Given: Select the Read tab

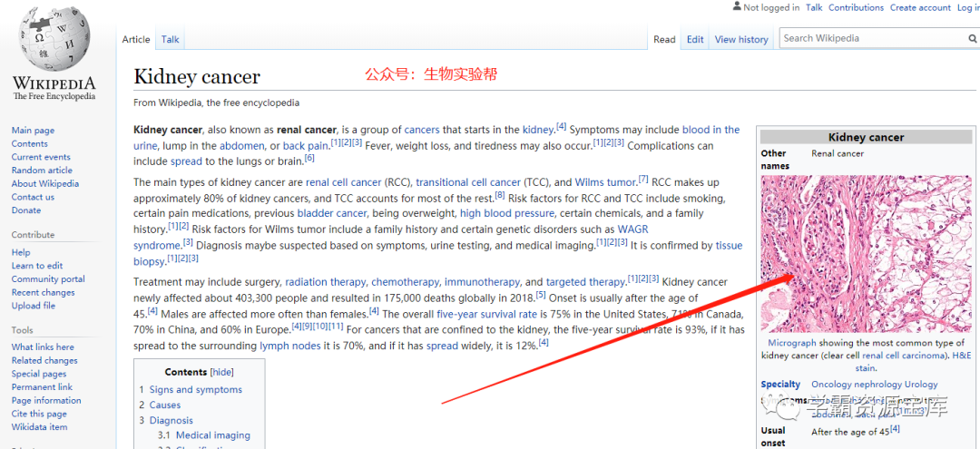Looking at the screenshot, I should click(664, 39).
